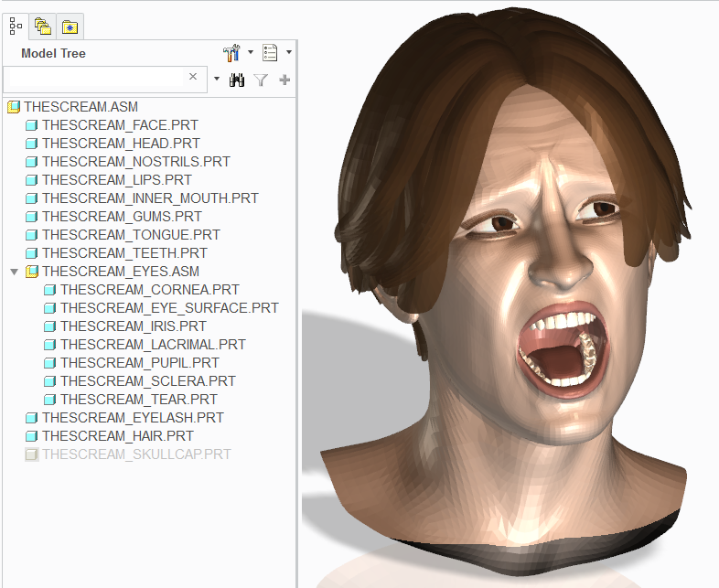Click the tree filter funnel icon
The height and width of the screenshot is (588, 719).
pyautogui.click(x=261, y=80)
